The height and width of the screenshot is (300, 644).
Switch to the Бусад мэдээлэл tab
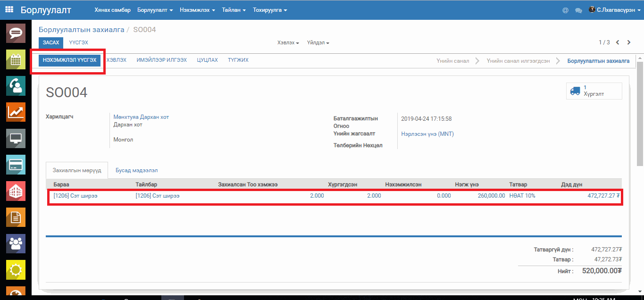(x=136, y=170)
